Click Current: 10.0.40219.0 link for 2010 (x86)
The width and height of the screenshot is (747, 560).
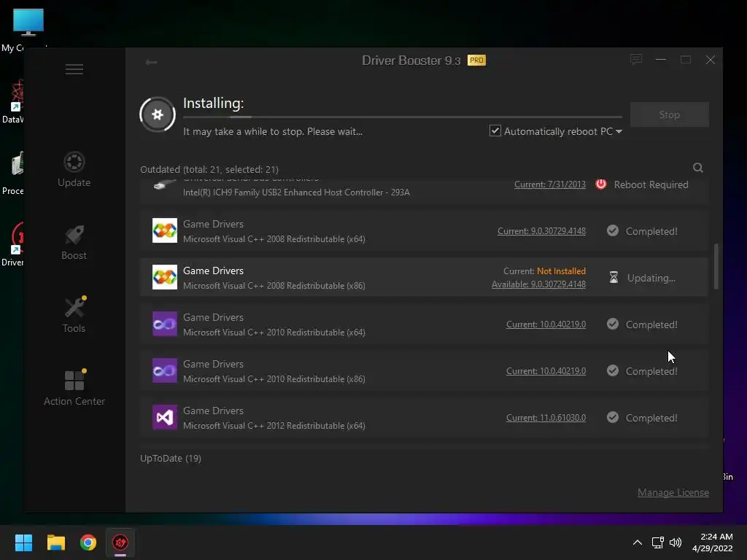click(546, 371)
